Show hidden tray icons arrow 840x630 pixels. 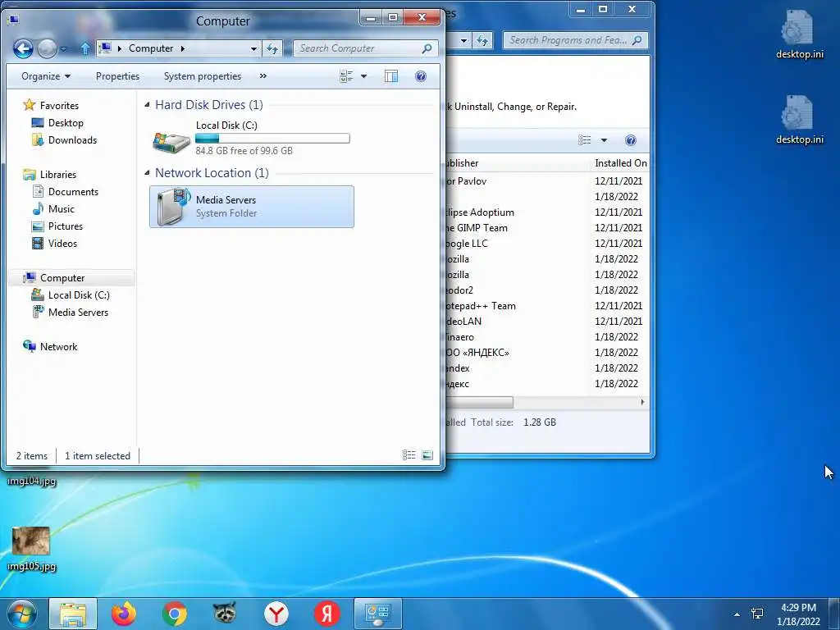tap(737, 614)
